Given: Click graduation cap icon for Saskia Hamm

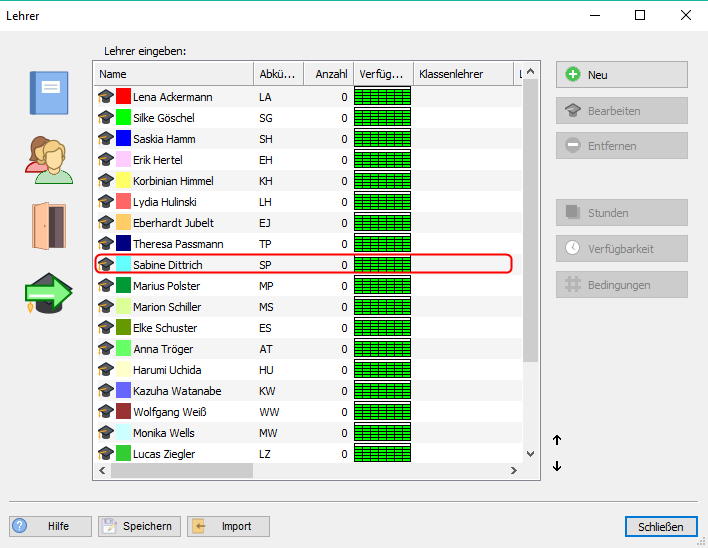Looking at the screenshot, I should click(x=106, y=139).
